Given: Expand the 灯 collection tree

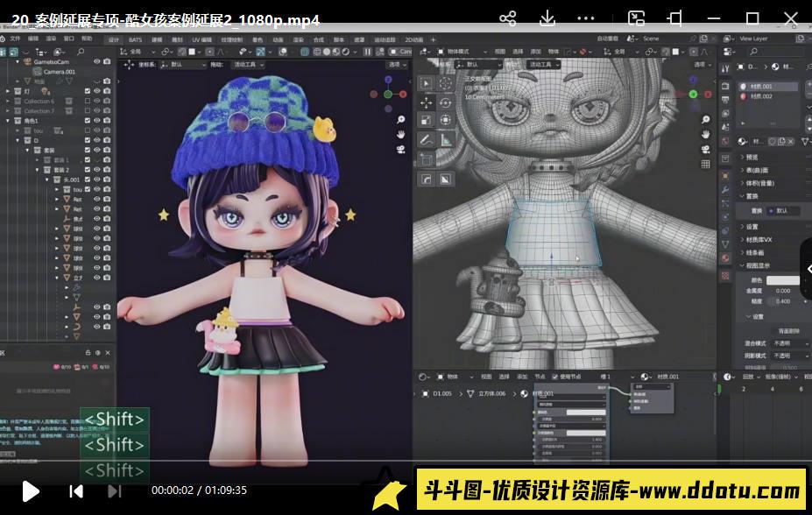Looking at the screenshot, I should click(8, 91).
